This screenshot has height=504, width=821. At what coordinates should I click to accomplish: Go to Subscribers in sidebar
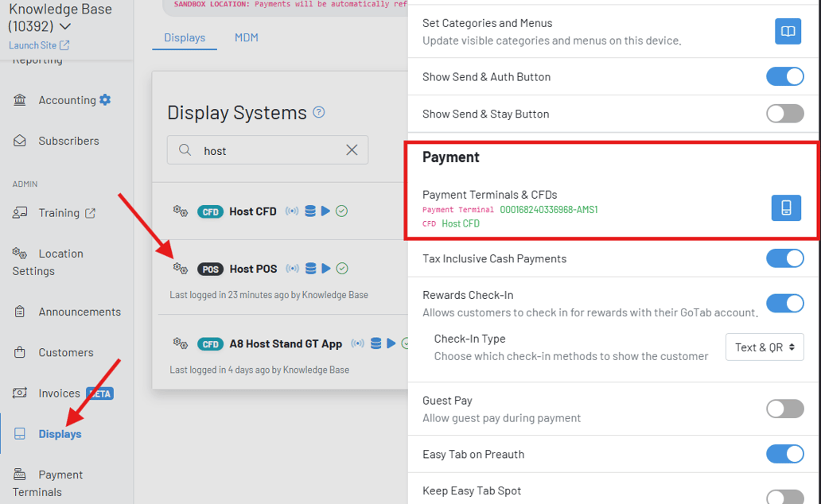(x=68, y=141)
